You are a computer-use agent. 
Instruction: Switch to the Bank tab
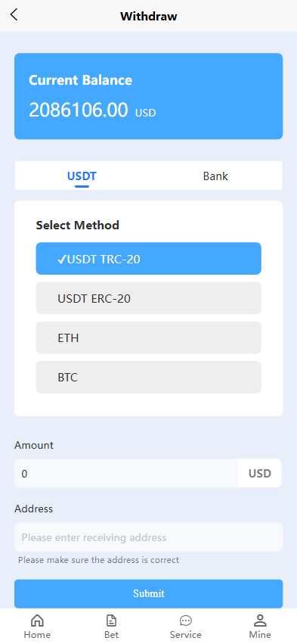pos(215,176)
